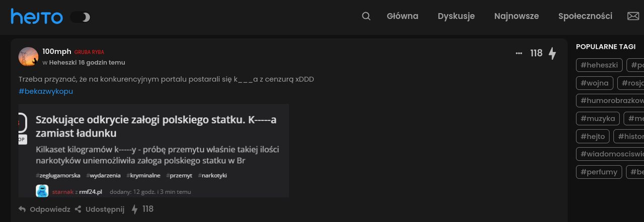Upvote post with top lightning bolt
Image resolution: width=644 pixels, height=222 pixels.
[552, 53]
